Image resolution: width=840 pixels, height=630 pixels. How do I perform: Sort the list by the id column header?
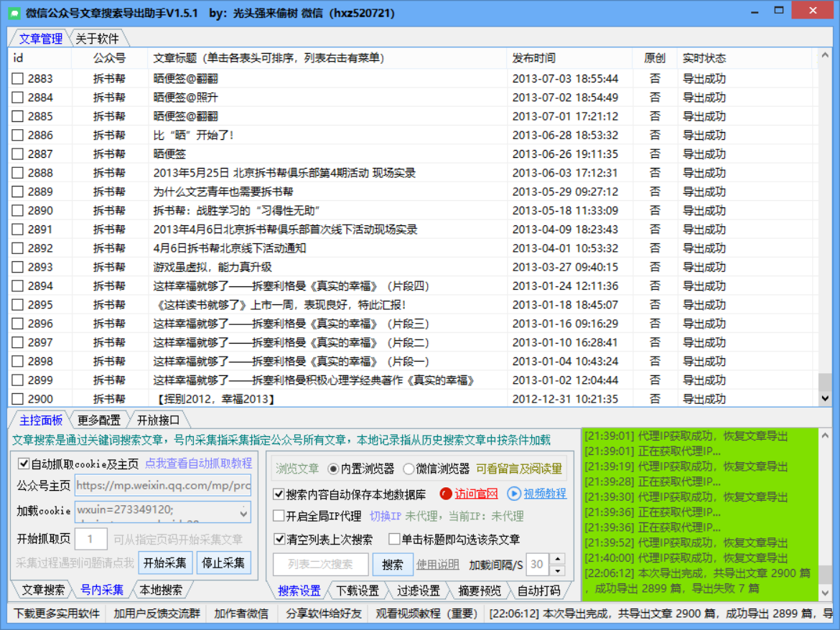pyautogui.click(x=39, y=58)
